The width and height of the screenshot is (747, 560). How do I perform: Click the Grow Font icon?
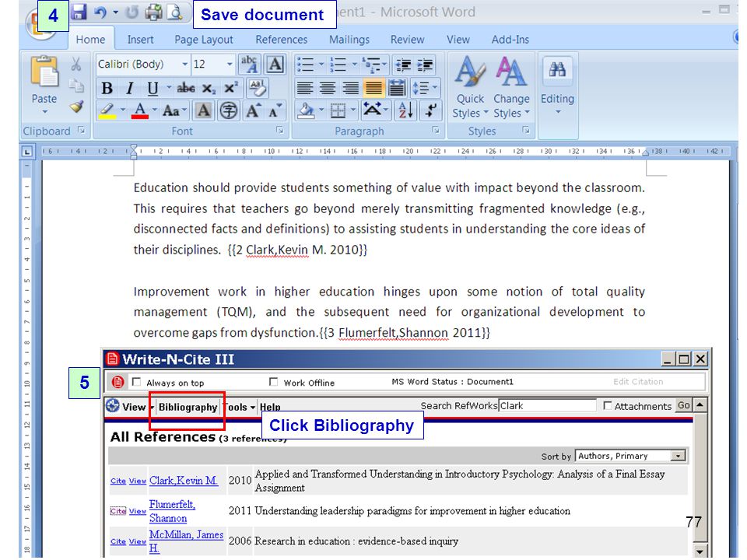point(253,110)
